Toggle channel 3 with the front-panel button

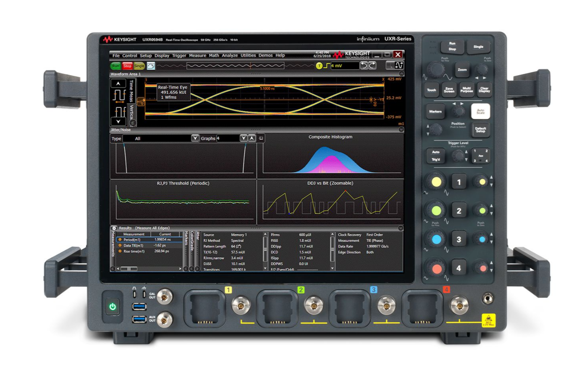[459, 239]
